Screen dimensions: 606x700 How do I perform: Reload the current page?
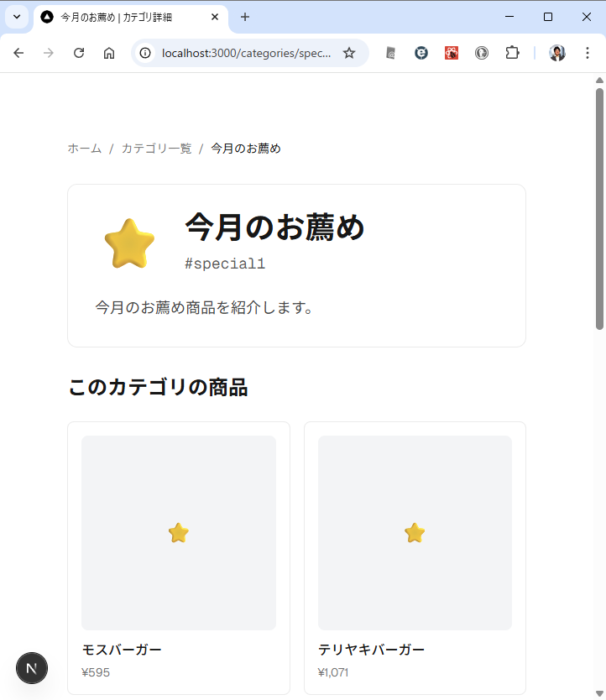[79, 53]
